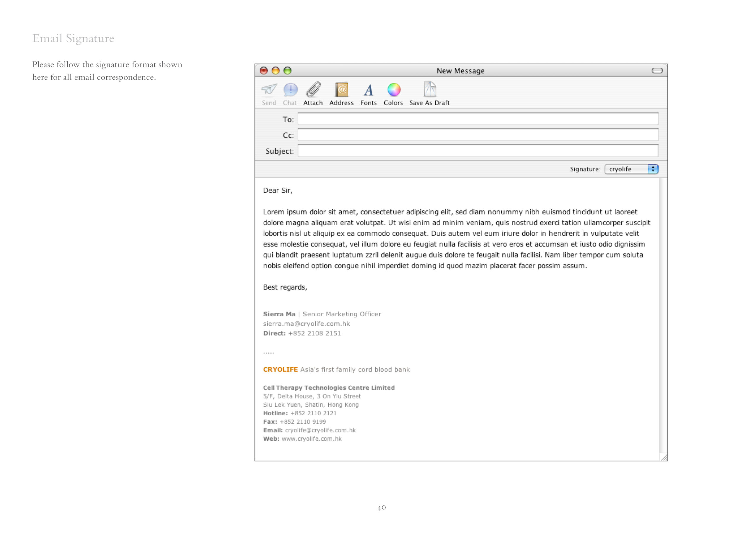Click the message body scrollbar
756x535 pixels.
click(x=663, y=316)
